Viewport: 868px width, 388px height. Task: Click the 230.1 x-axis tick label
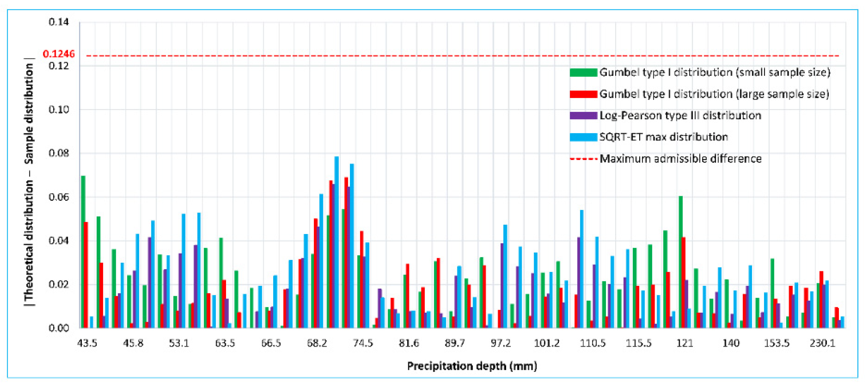(x=822, y=343)
